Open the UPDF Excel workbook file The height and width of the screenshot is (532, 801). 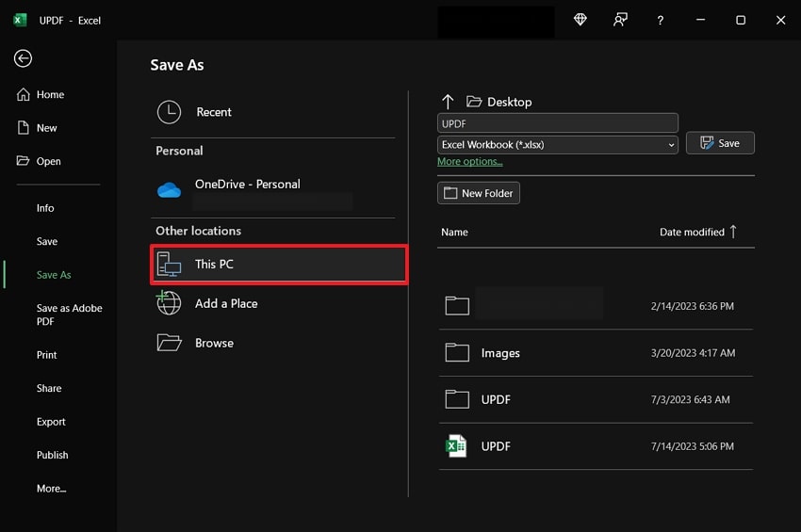[x=495, y=446]
